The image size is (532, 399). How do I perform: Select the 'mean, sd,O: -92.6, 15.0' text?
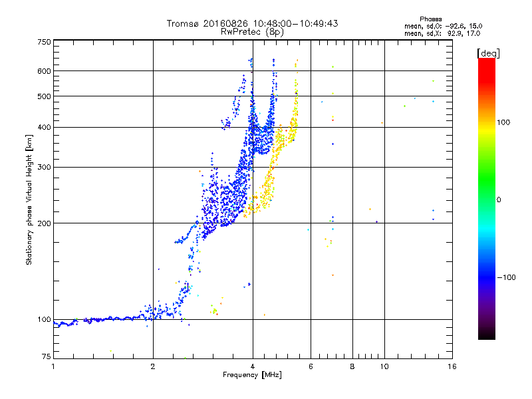443,26
